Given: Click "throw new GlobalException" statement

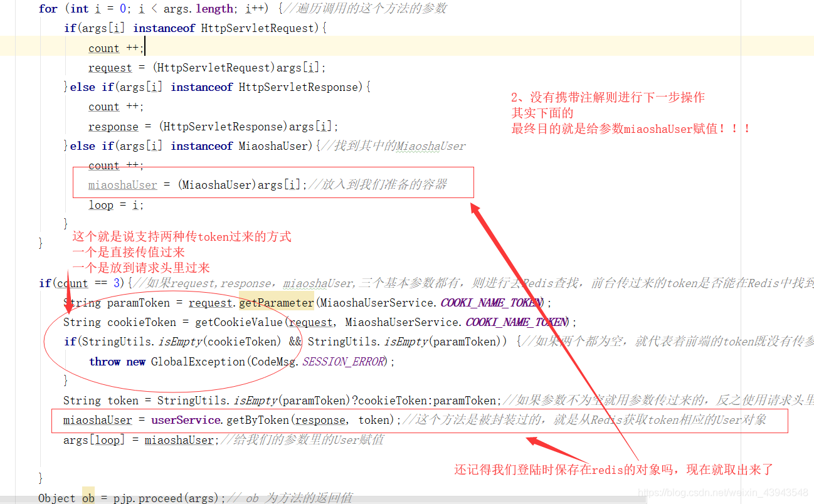Looking at the screenshot, I should pyautogui.click(x=167, y=362).
